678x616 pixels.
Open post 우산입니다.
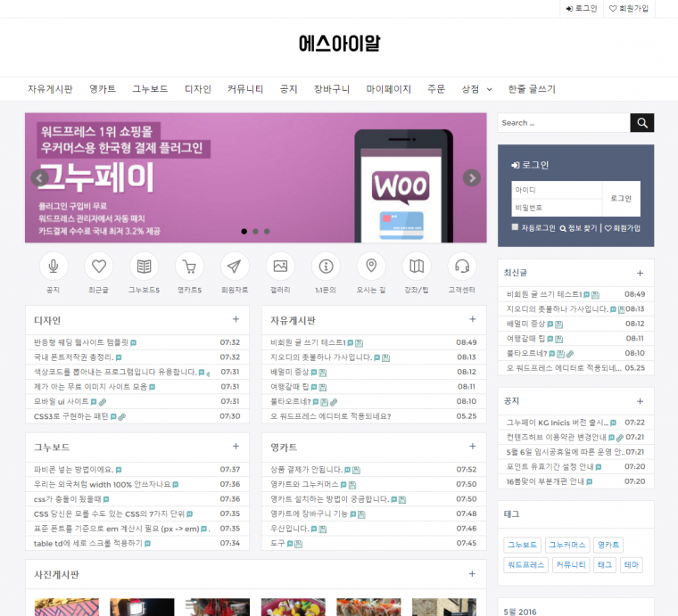click(290, 529)
